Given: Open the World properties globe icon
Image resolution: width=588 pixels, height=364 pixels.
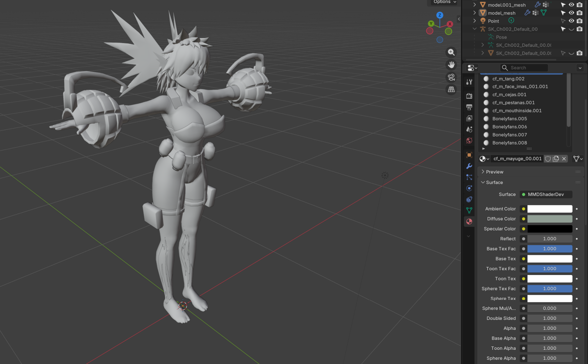Looking at the screenshot, I should click(x=469, y=141).
